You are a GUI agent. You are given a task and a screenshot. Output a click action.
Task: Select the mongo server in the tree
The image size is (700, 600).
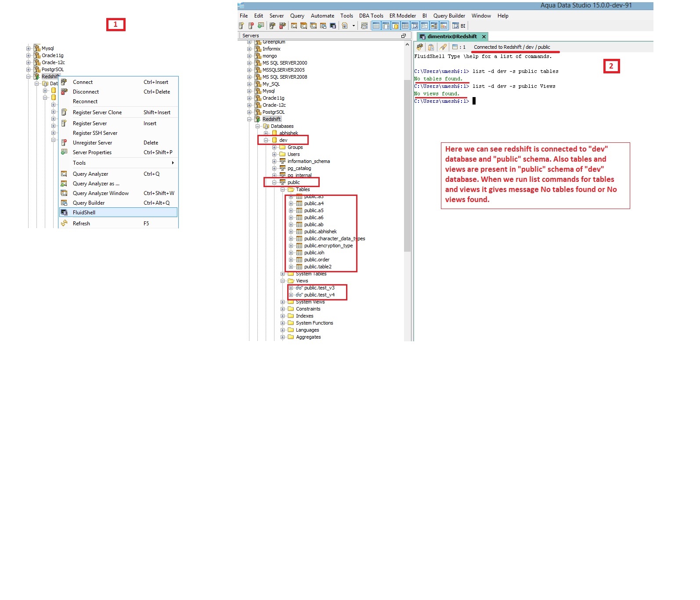[x=270, y=56]
